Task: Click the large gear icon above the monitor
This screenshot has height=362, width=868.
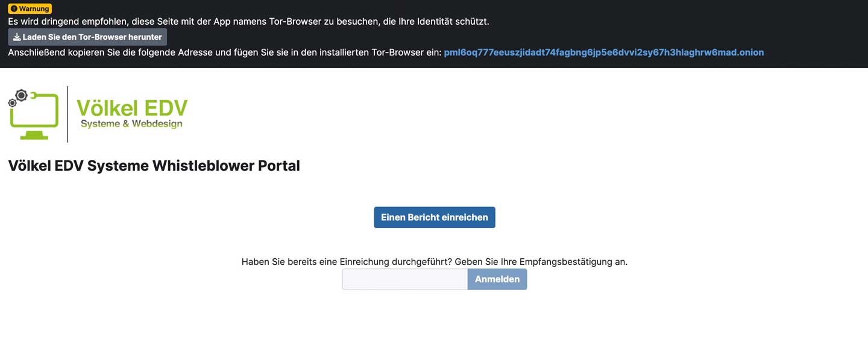Action: tap(22, 95)
